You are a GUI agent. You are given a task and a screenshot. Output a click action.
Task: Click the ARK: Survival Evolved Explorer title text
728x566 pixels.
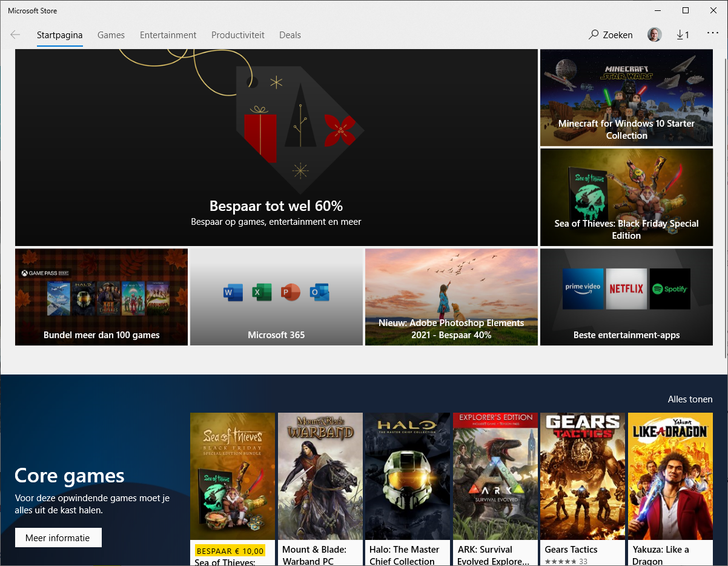pyautogui.click(x=492, y=555)
